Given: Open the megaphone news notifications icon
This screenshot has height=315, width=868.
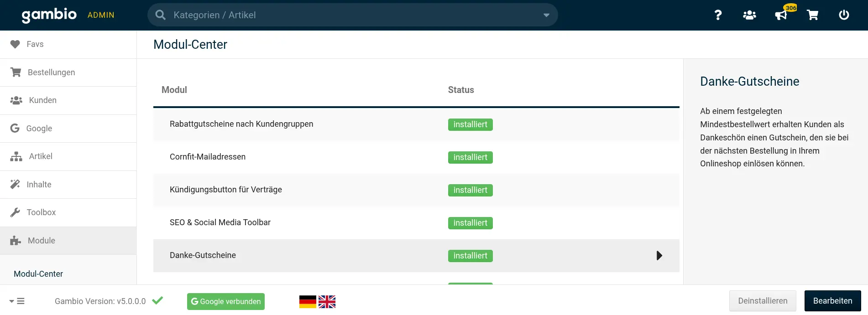Looking at the screenshot, I should point(781,15).
